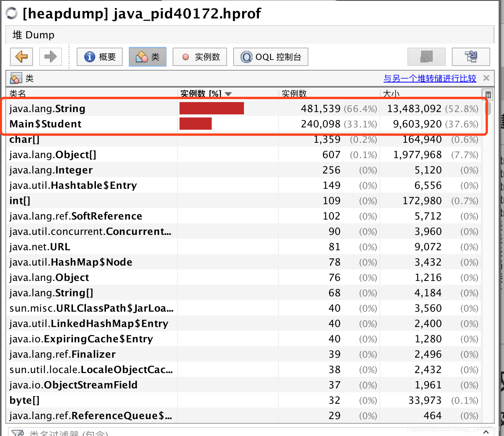Screen dimensions: 504x436
Task: Toggle sort arrow on 实例数 [%] column
Action: 229,94
